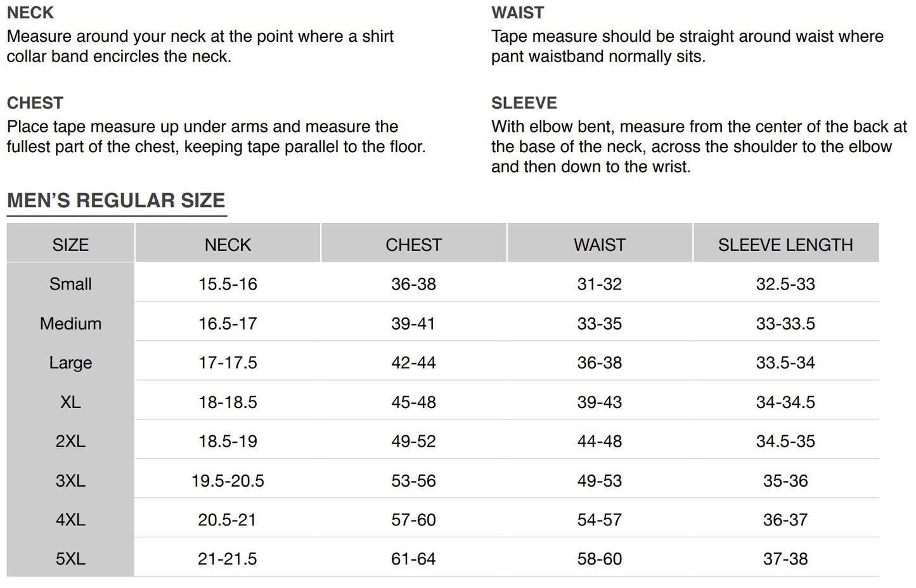Click the SLEEVE LENGTH column header
Viewport: 916px width, 588px height.
(785, 245)
